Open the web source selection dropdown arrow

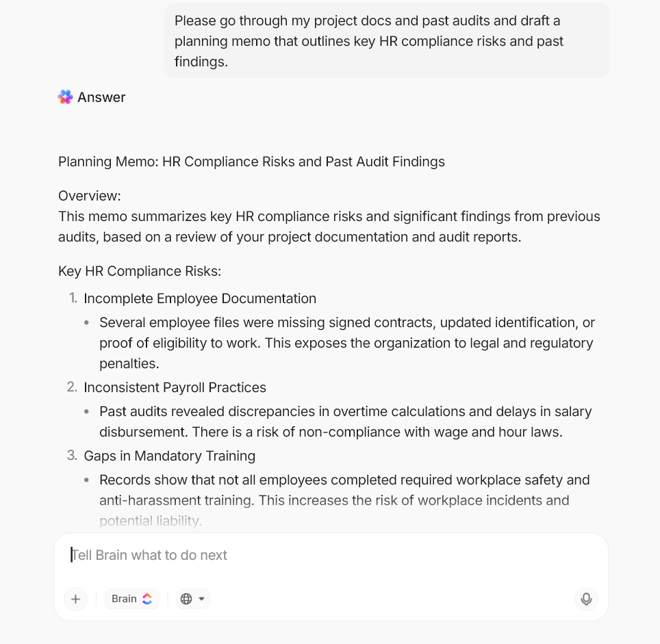[200, 598]
